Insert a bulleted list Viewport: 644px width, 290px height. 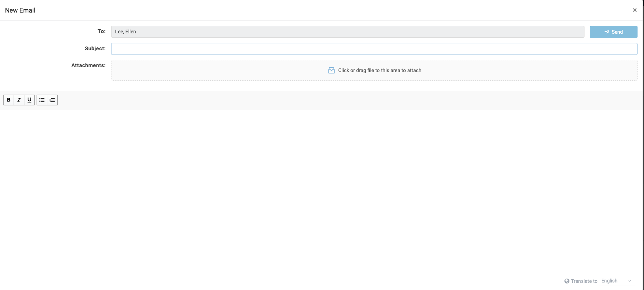point(42,100)
